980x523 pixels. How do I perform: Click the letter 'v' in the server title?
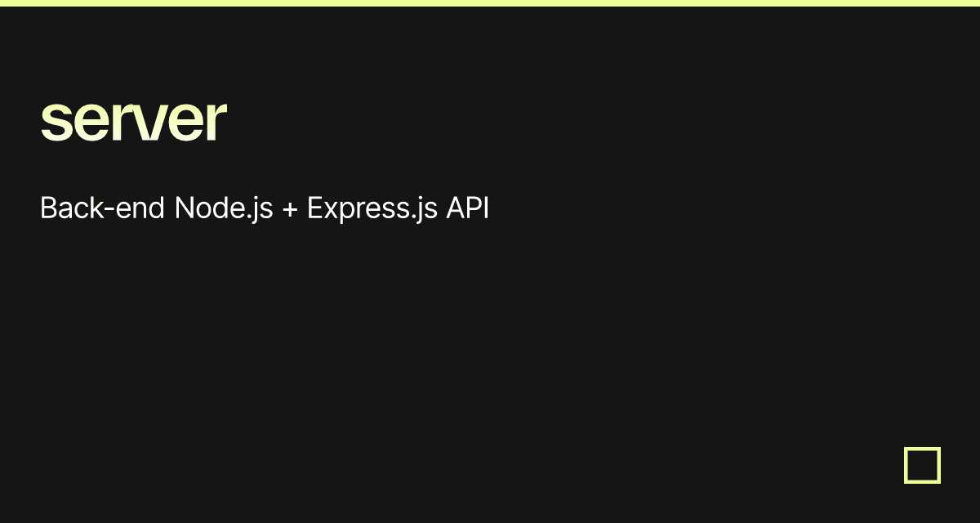pyautogui.click(x=152, y=126)
